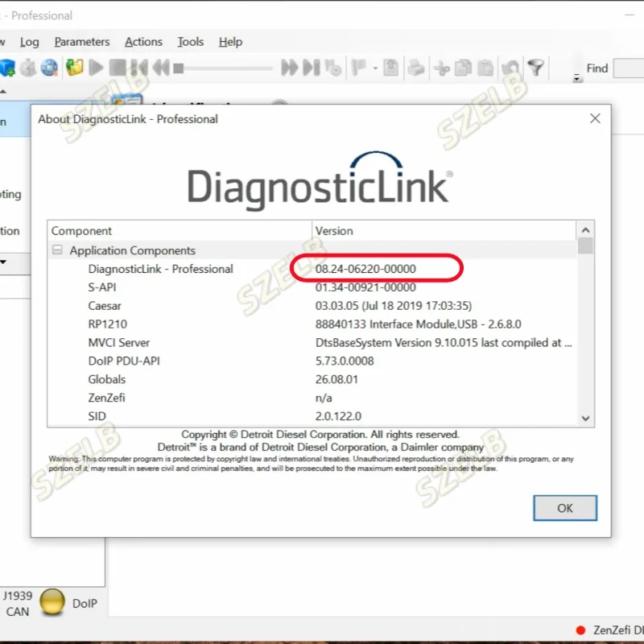
Task: Click the Undo toolbar icon
Action: [511, 68]
